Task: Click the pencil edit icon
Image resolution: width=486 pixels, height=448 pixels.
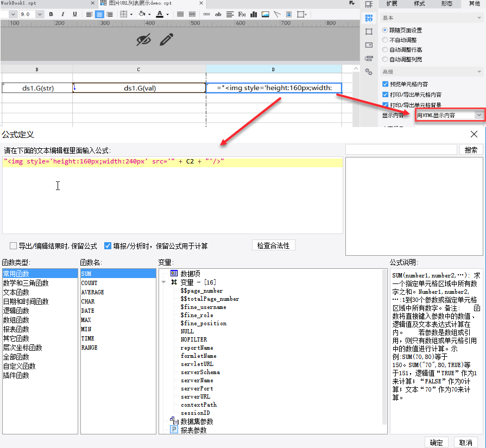Action: pos(167,40)
